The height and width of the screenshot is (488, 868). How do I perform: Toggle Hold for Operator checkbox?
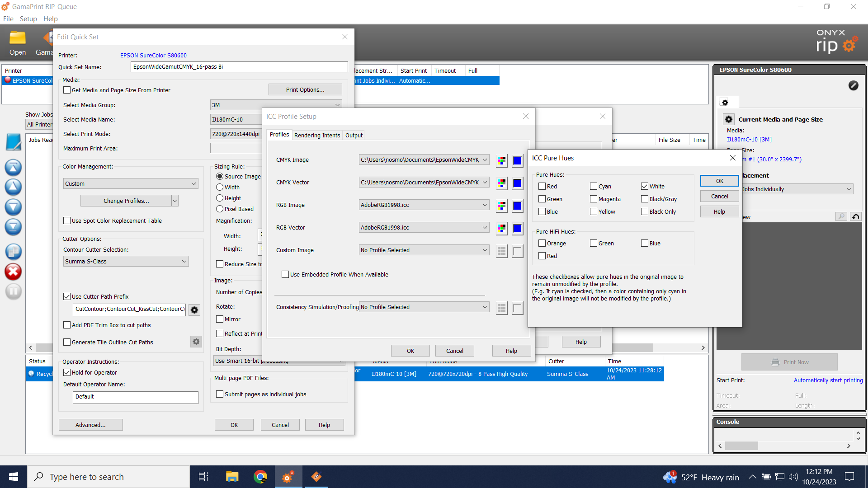(67, 372)
